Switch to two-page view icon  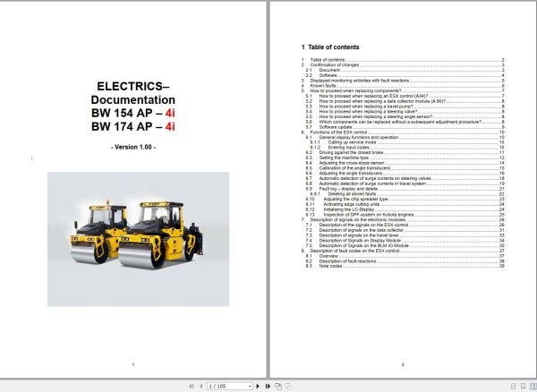tap(533, 386)
